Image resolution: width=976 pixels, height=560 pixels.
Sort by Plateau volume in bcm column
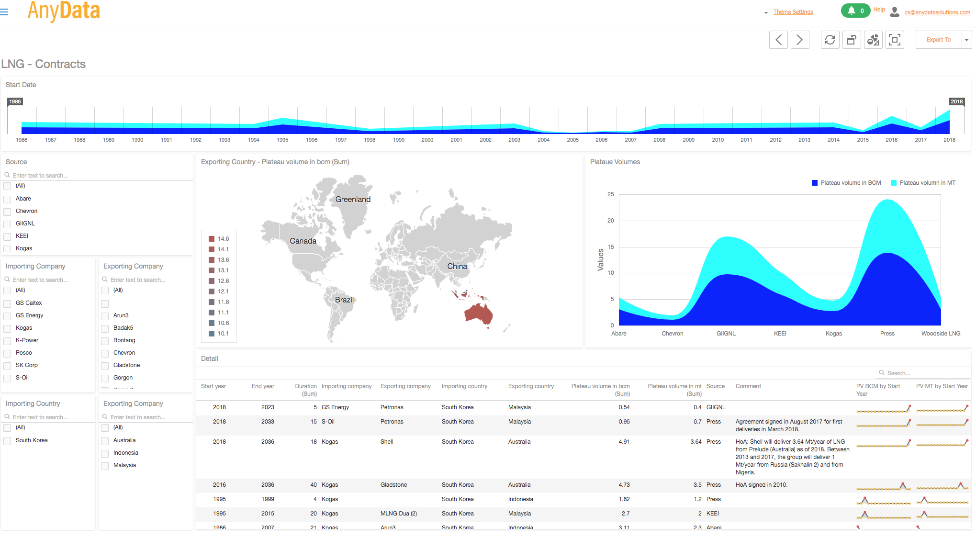pyautogui.click(x=600, y=390)
